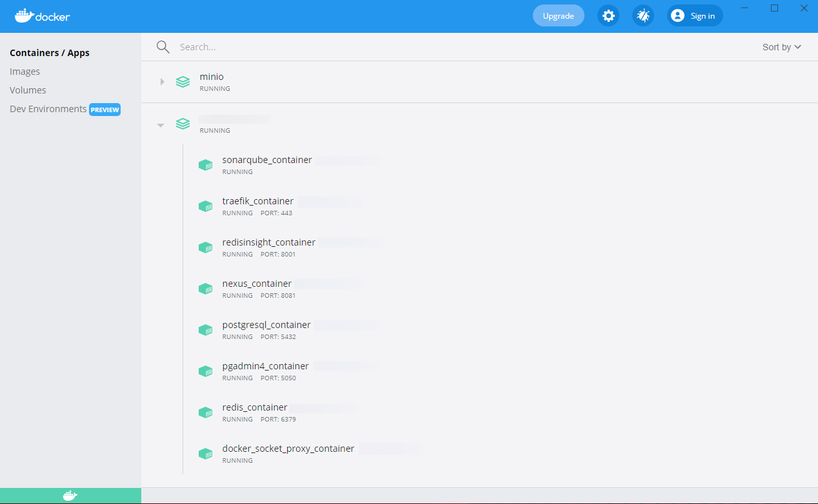Select nexus_container name text
This screenshot has height=504, width=818.
257,283
